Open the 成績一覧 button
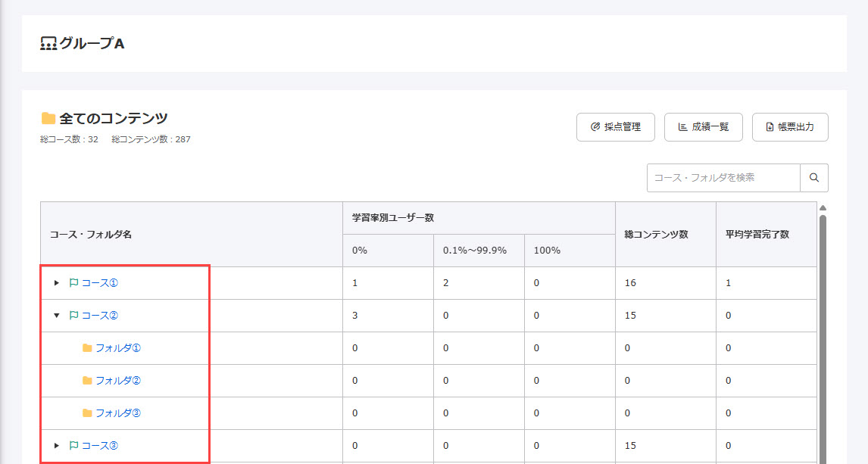The height and width of the screenshot is (464, 868). pyautogui.click(x=704, y=127)
